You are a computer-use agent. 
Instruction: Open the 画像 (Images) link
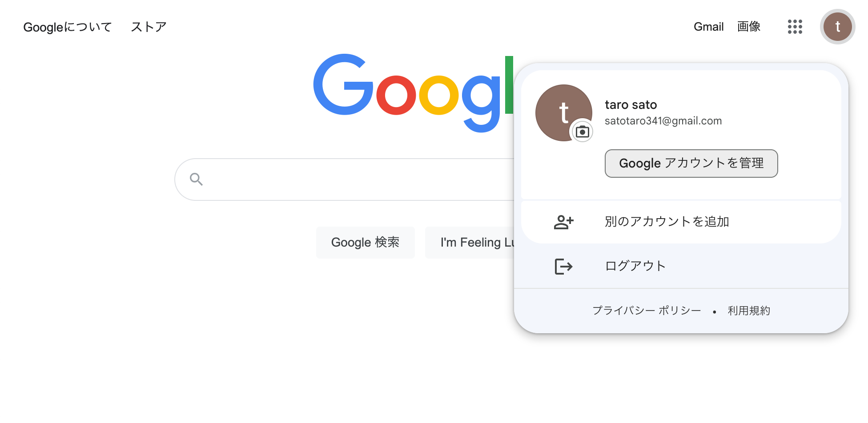[x=749, y=27]
